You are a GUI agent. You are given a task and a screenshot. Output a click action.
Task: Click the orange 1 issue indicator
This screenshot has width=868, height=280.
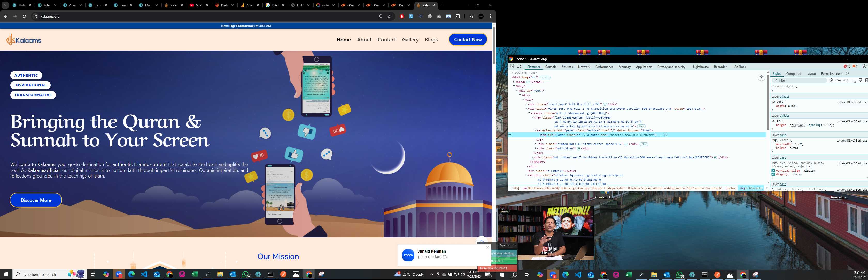[855, 67]
